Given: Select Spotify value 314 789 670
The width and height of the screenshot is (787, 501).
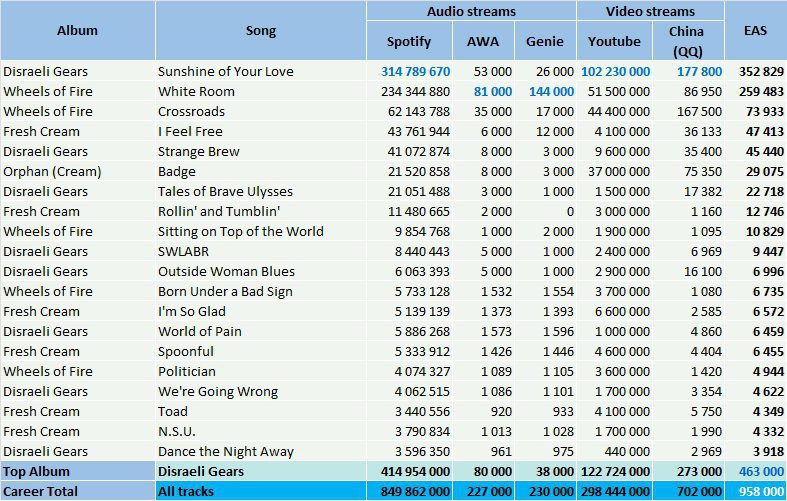Looking at the screenshot, I should 416,71.
